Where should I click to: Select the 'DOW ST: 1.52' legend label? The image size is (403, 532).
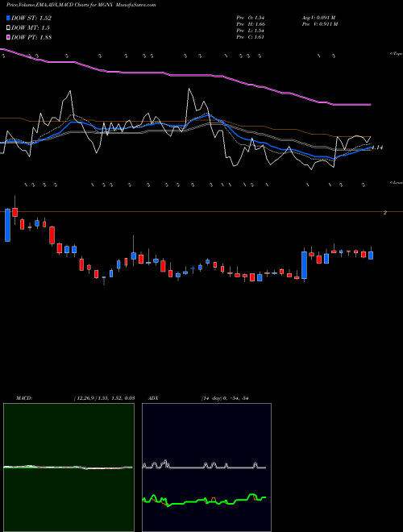(31, 18)
